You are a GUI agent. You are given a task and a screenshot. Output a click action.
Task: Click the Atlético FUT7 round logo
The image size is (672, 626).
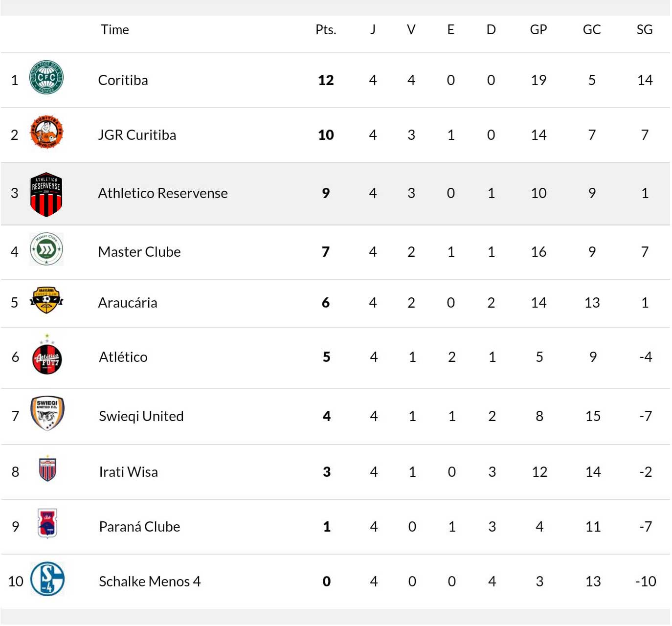tap(47, 355)
